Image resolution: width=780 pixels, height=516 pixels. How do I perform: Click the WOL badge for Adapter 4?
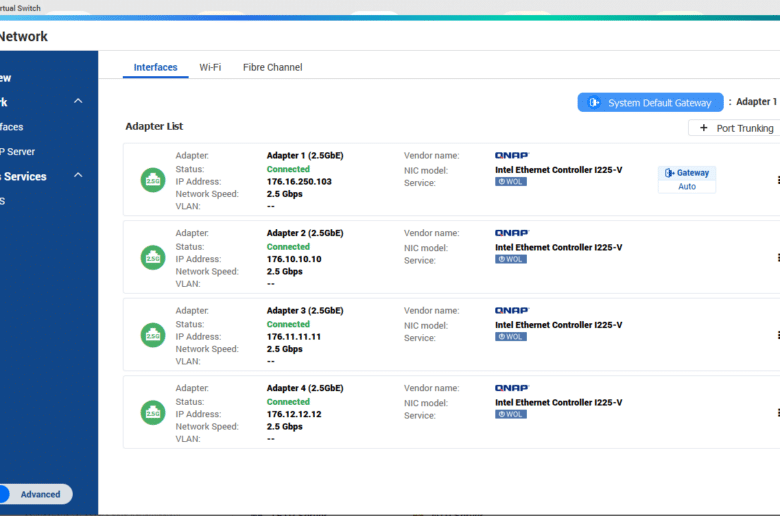coord(510,414)
